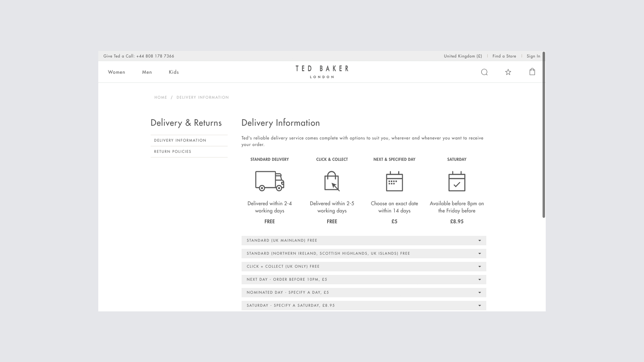The width and height of the screenshot is (644, 362).
Task: Click the standard delivery truck icon
Action: 270,181
